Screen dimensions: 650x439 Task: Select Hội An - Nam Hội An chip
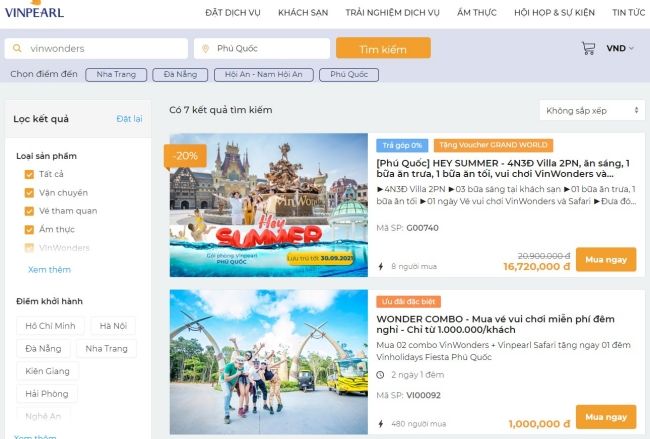click(x=264, y=75)
